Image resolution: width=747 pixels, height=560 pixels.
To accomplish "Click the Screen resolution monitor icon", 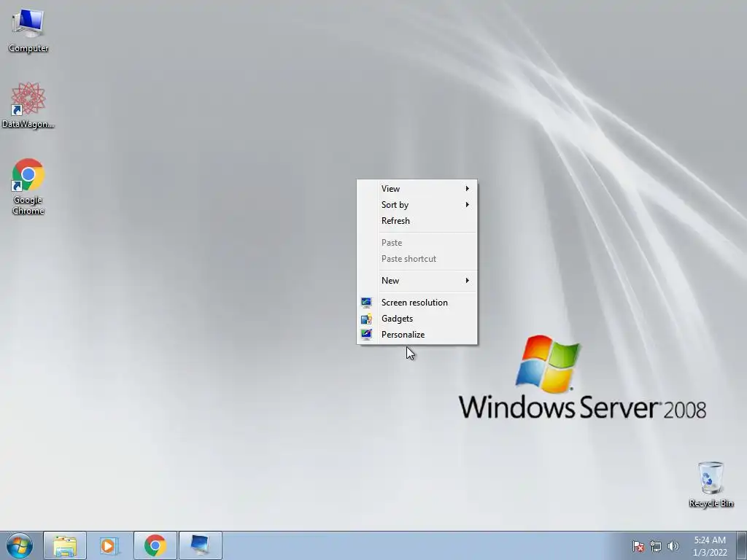I will click(366, 303).
